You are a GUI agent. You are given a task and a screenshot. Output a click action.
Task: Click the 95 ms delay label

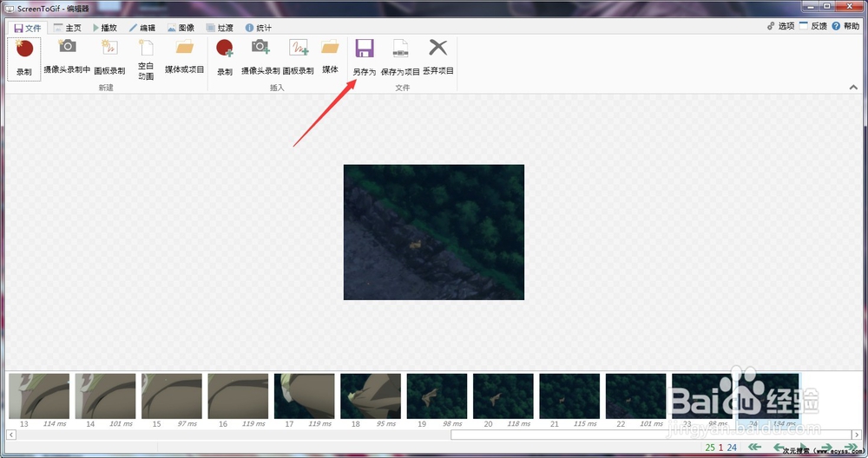[x=386, y=423]
